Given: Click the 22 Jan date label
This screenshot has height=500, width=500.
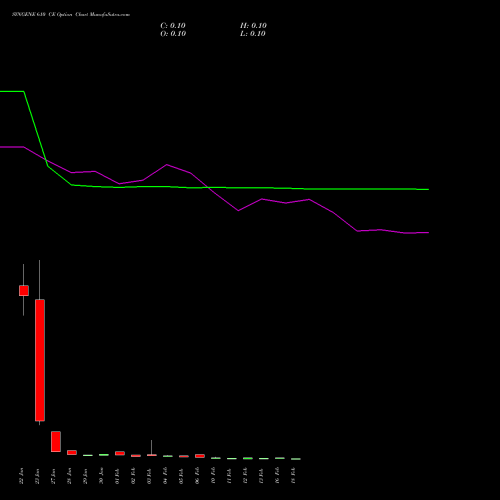Looking at the screenshot, I should (x=22, y=476).
